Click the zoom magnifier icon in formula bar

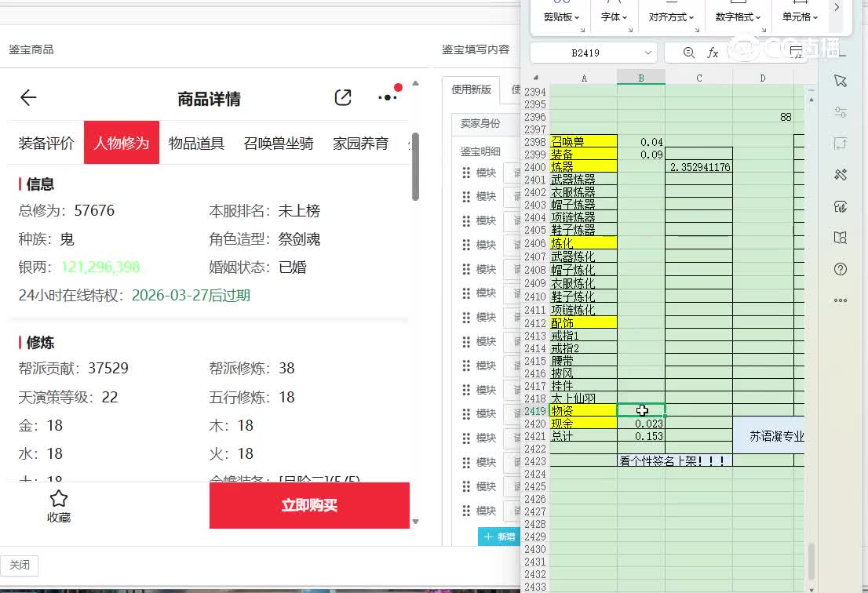688,53
